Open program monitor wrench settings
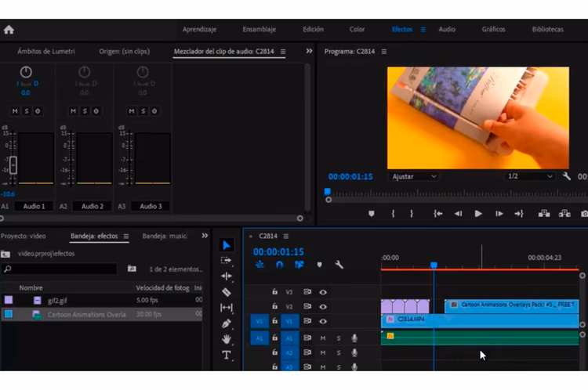Screen dimensions: 588x390 click(x=567, y=176)
